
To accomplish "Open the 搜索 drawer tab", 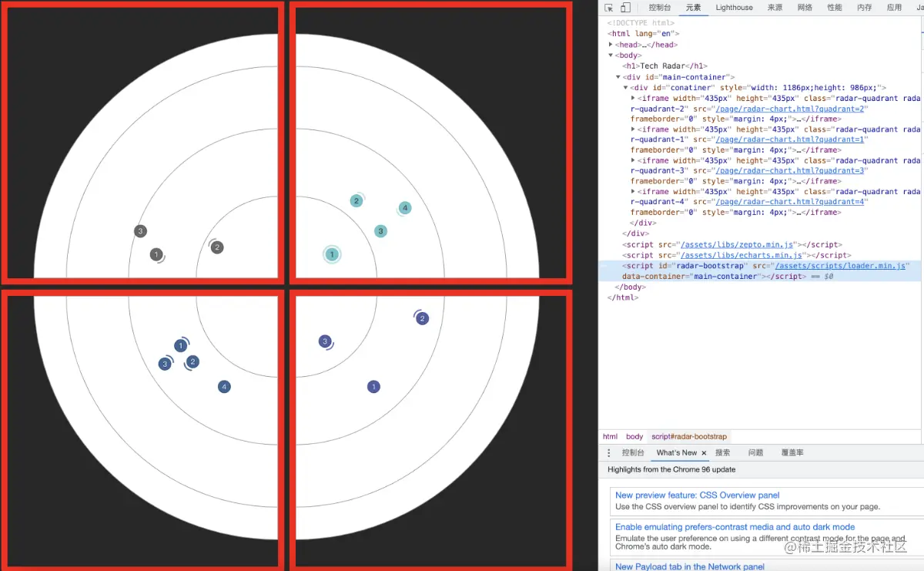I will (x=722, y=453).
